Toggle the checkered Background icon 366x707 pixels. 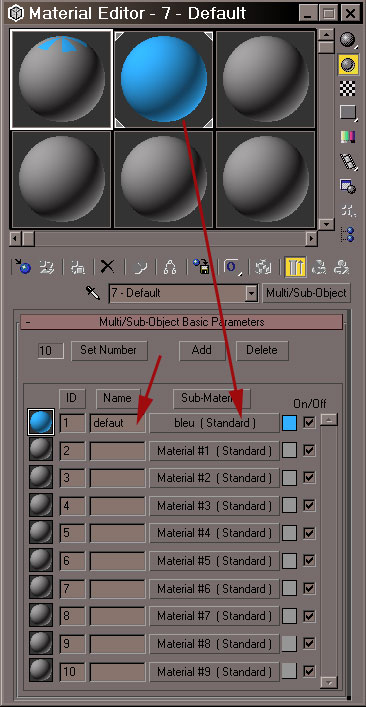tap(348, 89)
